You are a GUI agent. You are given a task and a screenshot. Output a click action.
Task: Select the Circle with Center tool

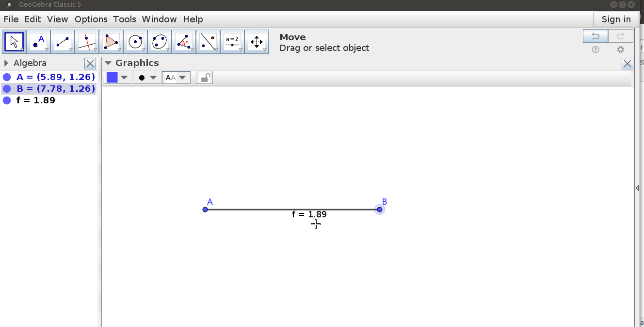pyautogui.click(x=135, y=42)
